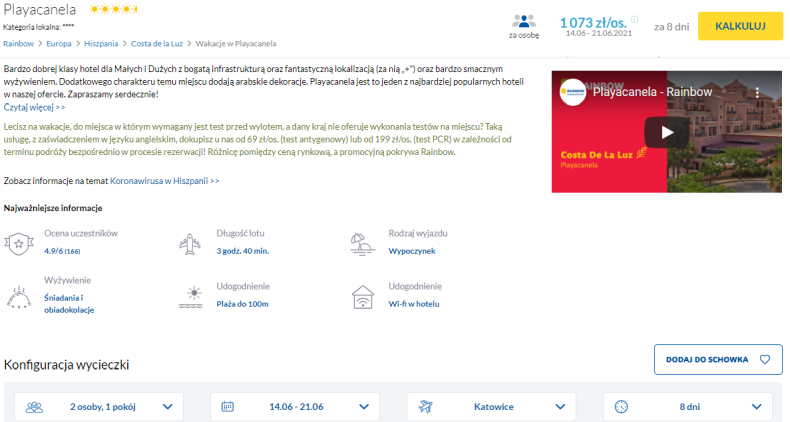
Task: Click 'Śniadania i obiadokolacje' meals link
Action: (69, 304)
